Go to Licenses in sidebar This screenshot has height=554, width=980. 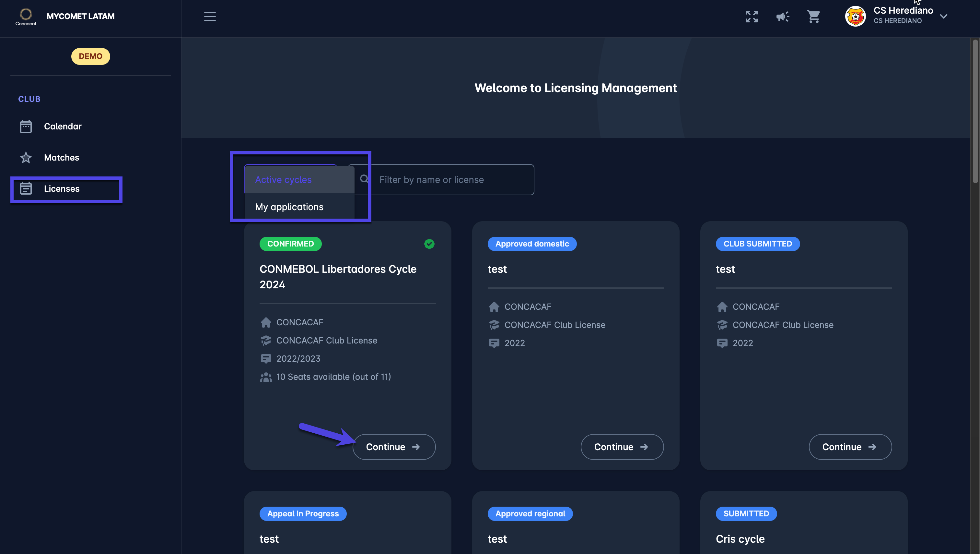coord(62,189)
